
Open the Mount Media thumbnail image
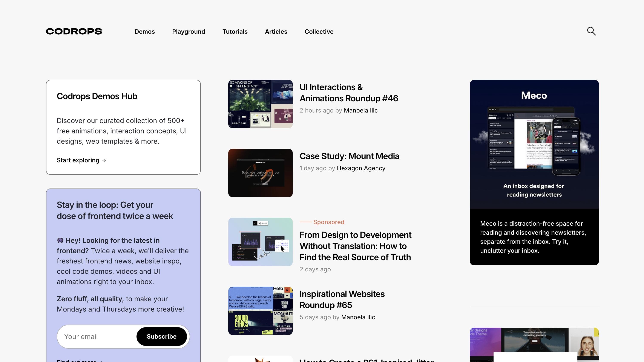[260, 173]
